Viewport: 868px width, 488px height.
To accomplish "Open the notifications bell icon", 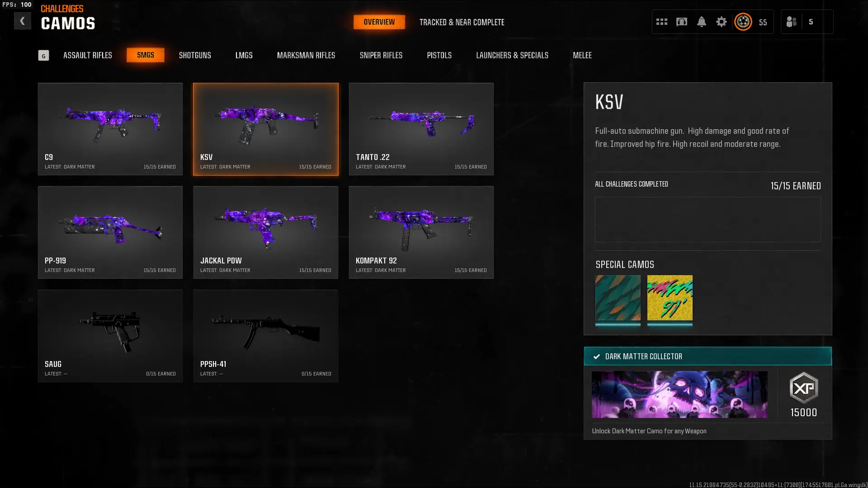I will [x=702, y=22].
